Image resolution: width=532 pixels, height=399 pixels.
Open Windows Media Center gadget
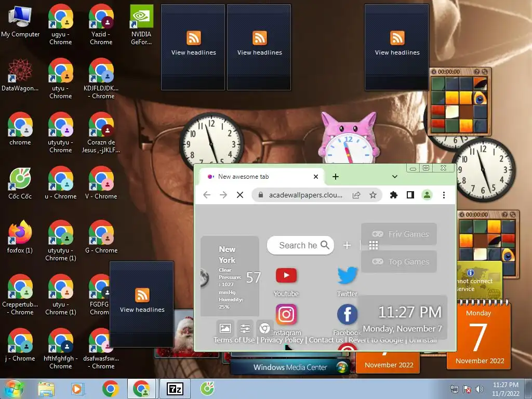pos(290,367)
